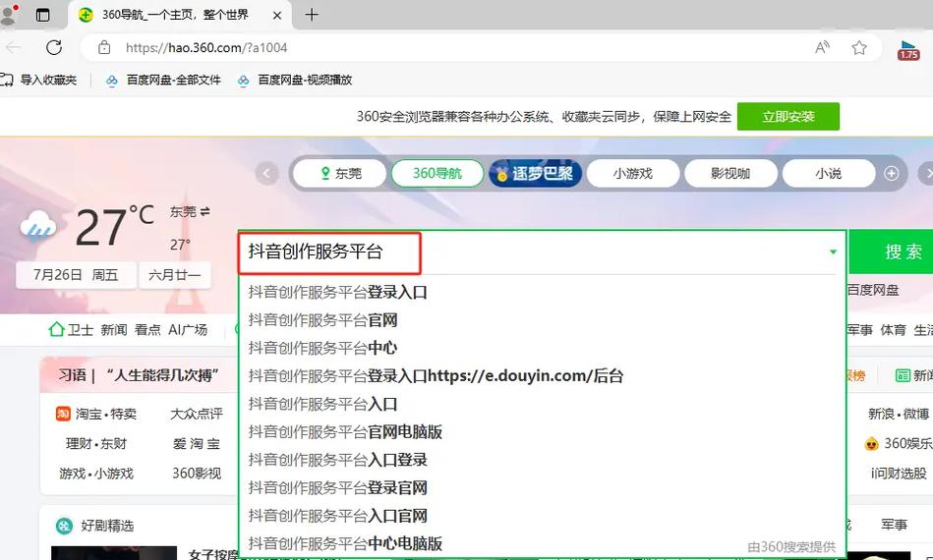The width and height of the screenshot is (933, 560).
Task: Open the 360影视 site link
Action: [197, 474]
